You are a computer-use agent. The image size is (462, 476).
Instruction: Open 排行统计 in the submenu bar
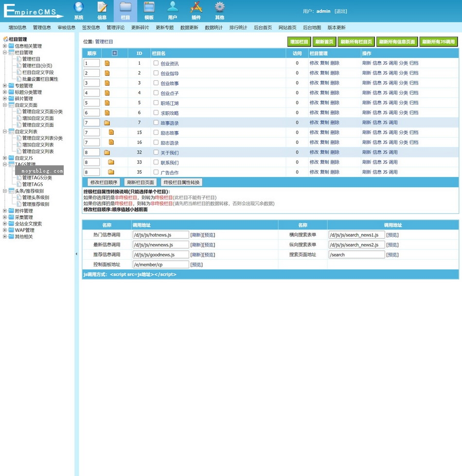click(238, 28)
